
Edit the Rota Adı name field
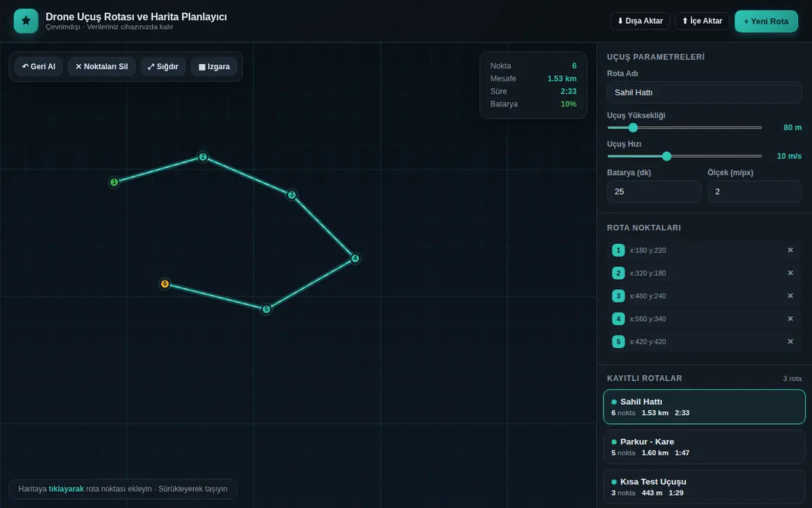[704, 92]
